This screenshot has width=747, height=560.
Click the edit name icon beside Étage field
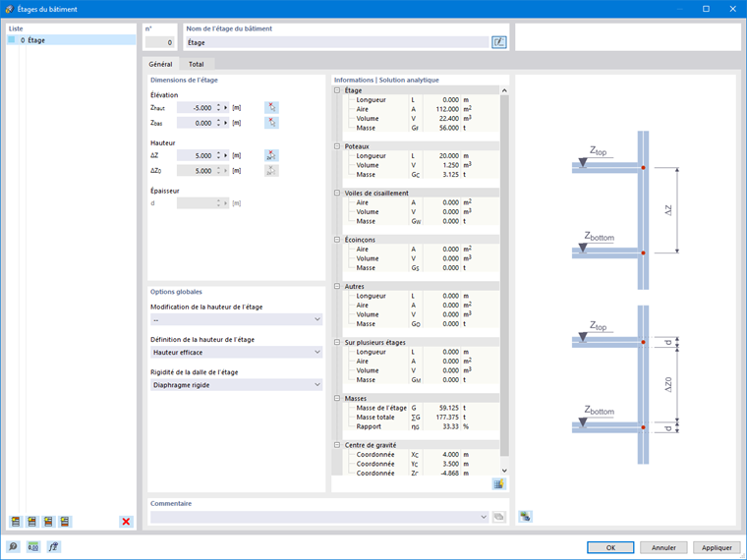(x=498, y=42)
